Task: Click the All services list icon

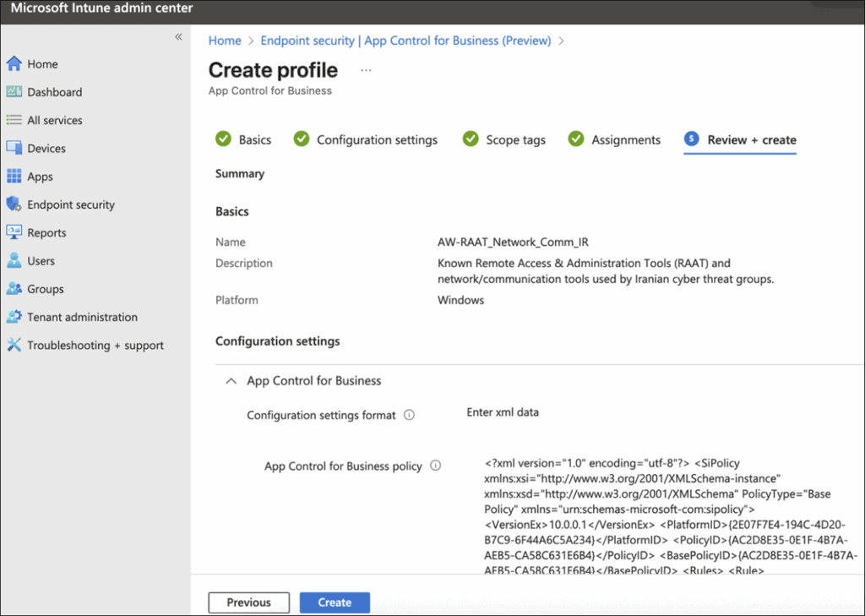Action: (14, 120)
